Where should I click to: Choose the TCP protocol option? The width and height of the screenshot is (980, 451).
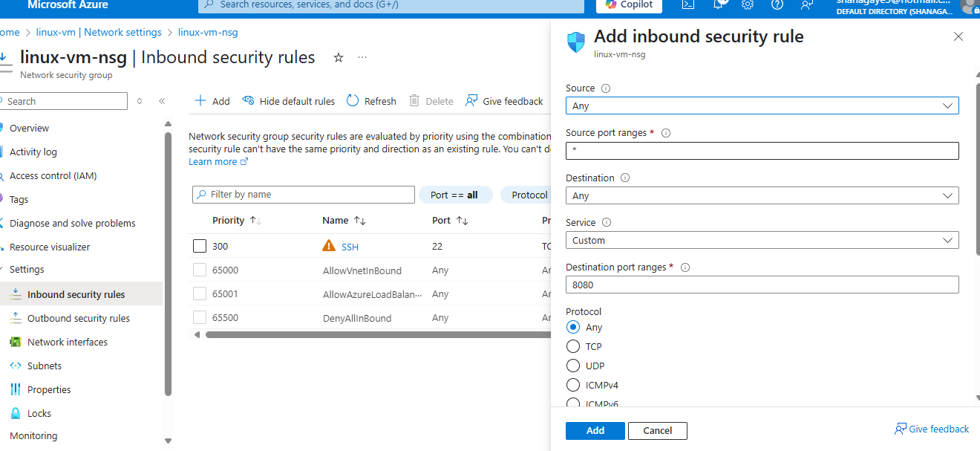pyautogui.click(x=572, y=346)
